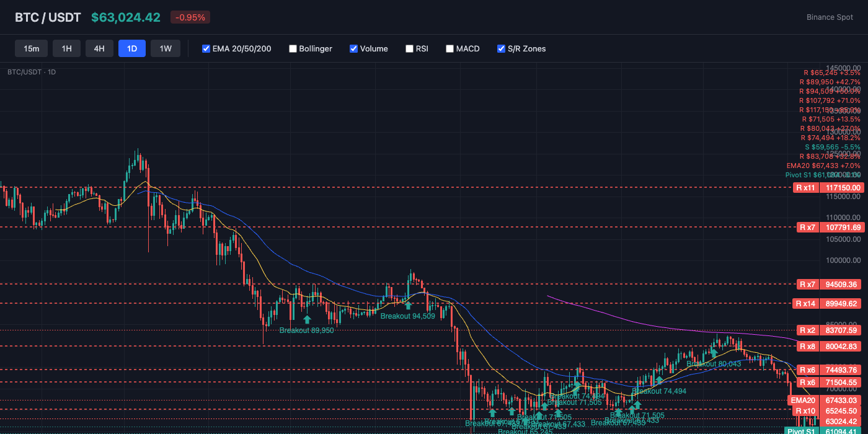This screenshot has width=868, height=434.
Task: Click the 110000.00 price axis label
Action: click(x=843, y=218)
